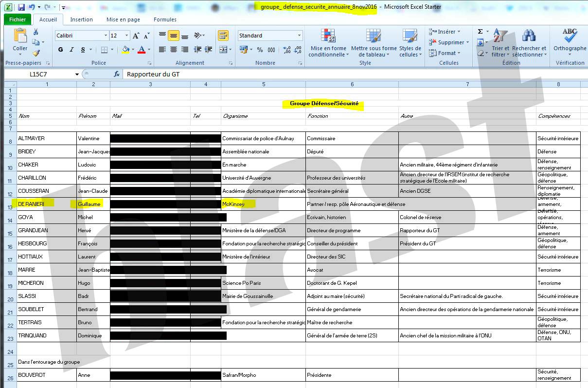This screenshot has height=388, width=588.
Task: Click the Coller paste icon
Action: (20, 36)
